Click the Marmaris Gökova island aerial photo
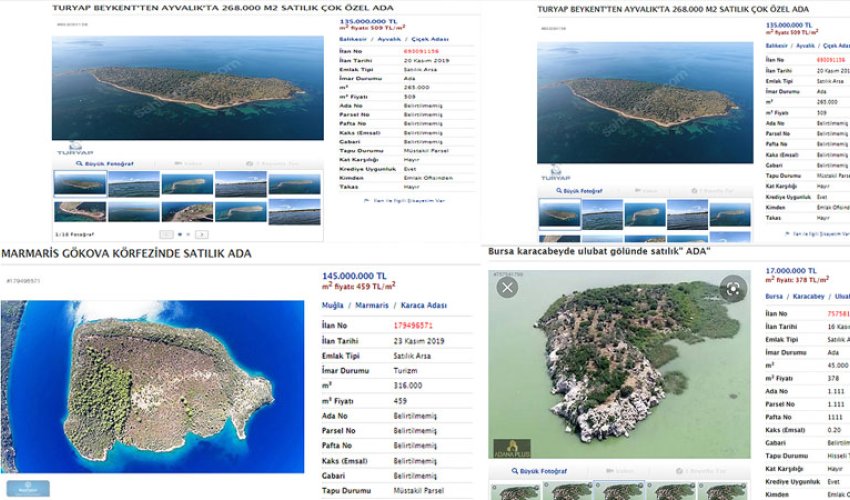This screenshot has height=500, width=850. (x=152, y=387)
